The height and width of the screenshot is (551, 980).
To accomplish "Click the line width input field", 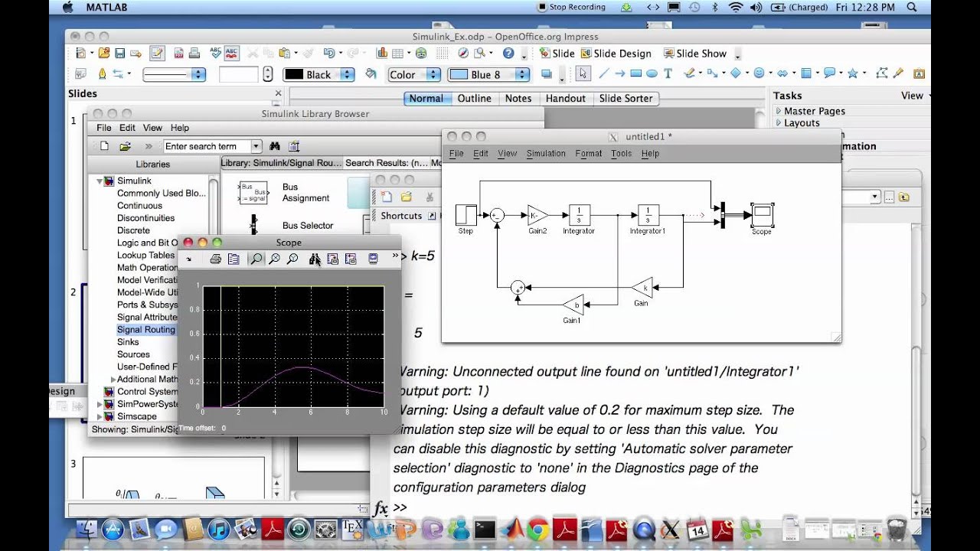I will coord(239,74).
